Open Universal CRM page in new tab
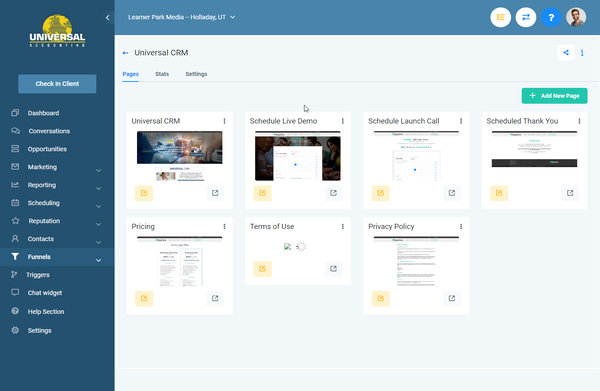Viewport: 600px width, 391px height. point(215,193)
